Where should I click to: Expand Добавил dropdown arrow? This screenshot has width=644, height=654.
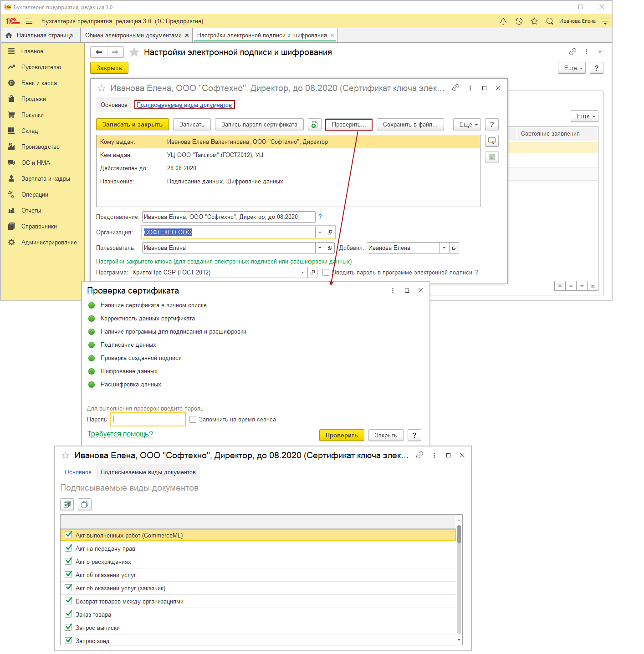(444, 248)
